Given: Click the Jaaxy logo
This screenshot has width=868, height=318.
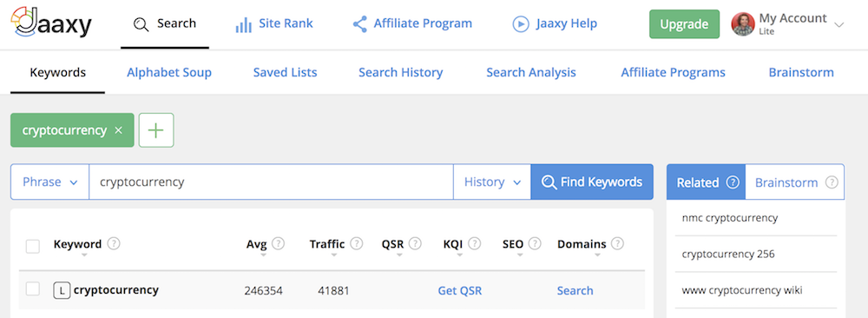Looking at the screenshot, I should (x=51, y=23).
